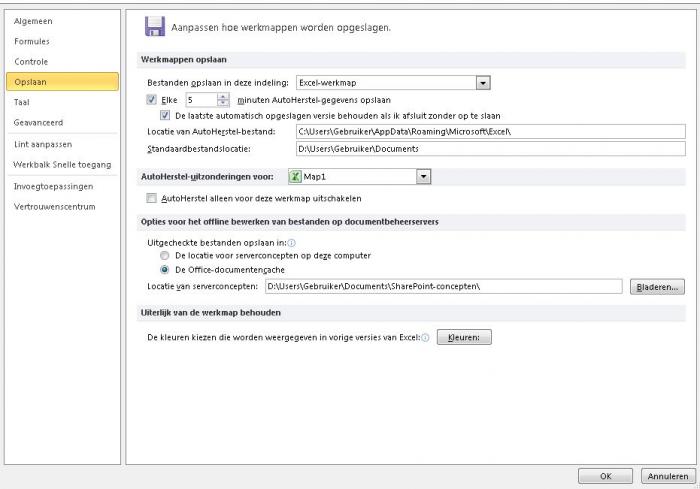
Task: Confirm with the OK button
Action: tap(605, 476)
